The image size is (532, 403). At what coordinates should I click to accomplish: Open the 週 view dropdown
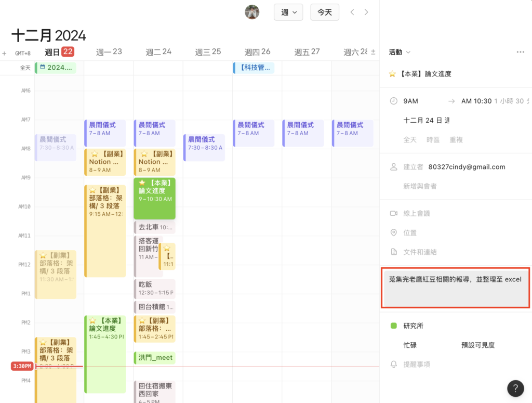point(288,12)
